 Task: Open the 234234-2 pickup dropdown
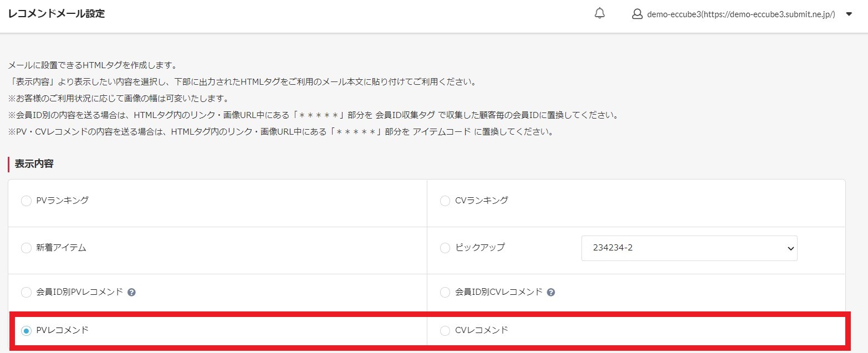coord(689,248)
